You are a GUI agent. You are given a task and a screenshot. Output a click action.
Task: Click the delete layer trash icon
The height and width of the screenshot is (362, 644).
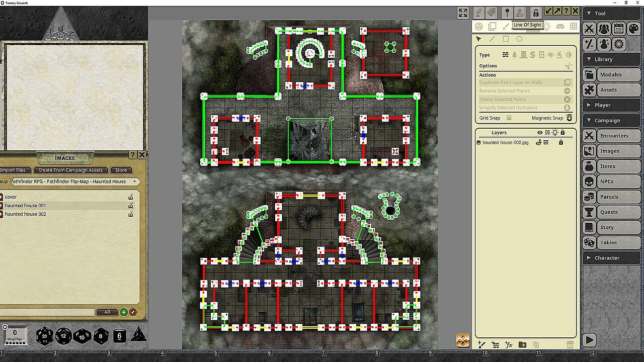(570, 344)
